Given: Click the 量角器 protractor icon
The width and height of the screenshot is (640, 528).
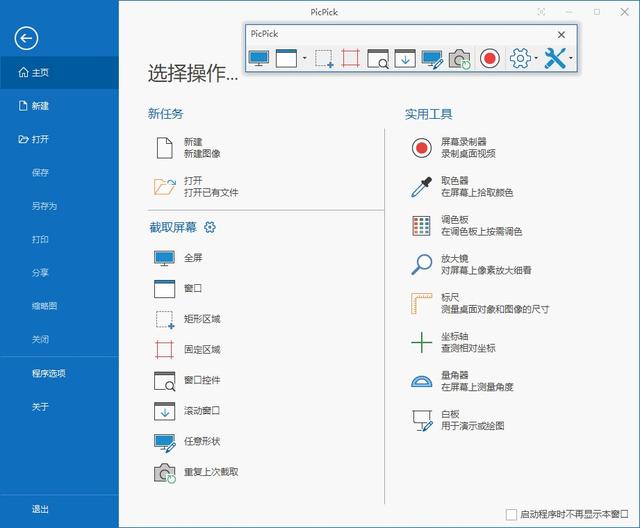Looking at the screenshot, I should (x=422, y=381).
